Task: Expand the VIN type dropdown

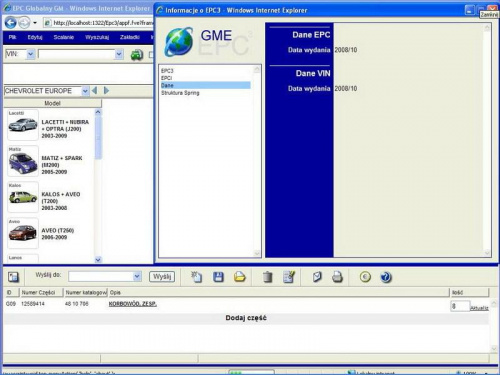Action: (31, 54)
